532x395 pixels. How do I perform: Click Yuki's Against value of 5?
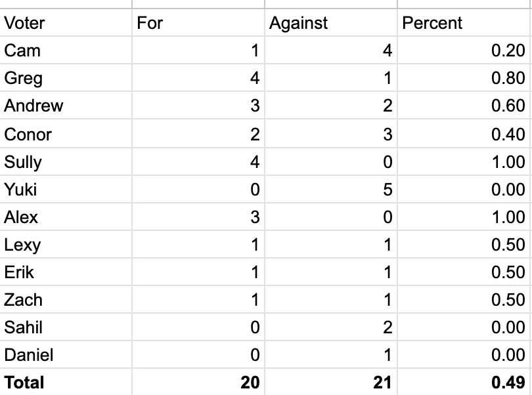(387, 190)
